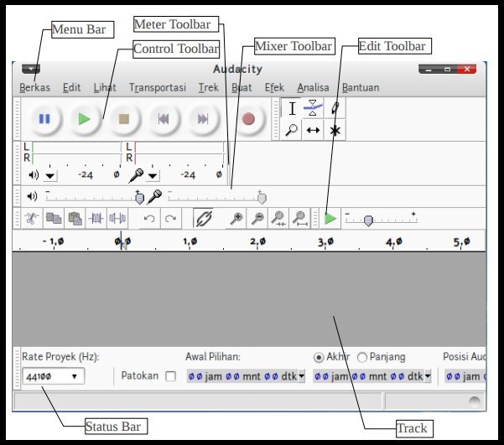Click the Silence audio icon
This screenshot has height=445, width=504.
coord(117,219)
